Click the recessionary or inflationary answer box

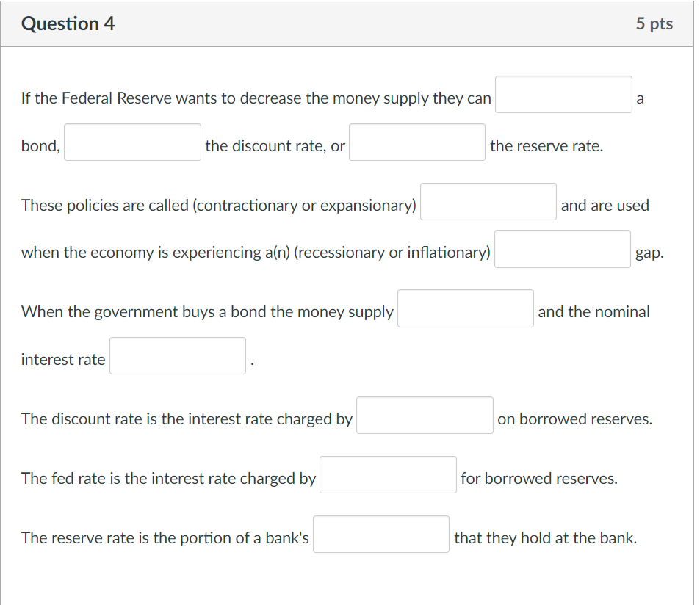[x=563, y=248]
